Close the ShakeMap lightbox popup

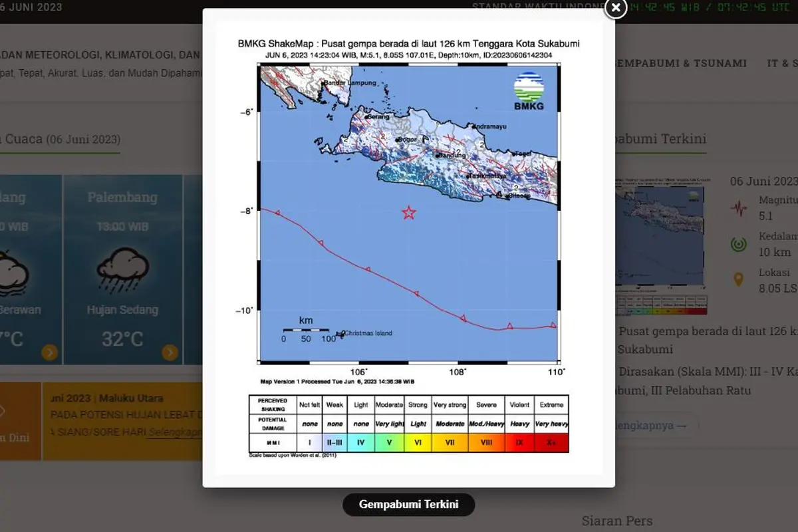point(616,8)
